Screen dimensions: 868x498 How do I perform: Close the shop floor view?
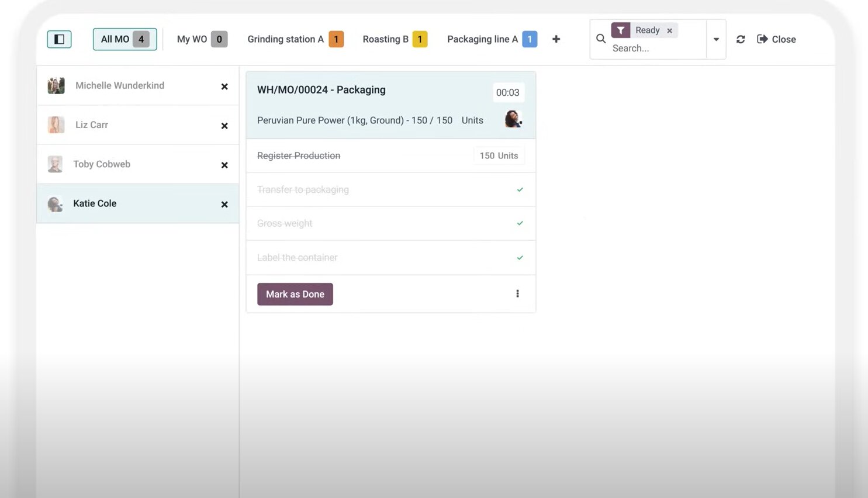click(x=776, y=39)
